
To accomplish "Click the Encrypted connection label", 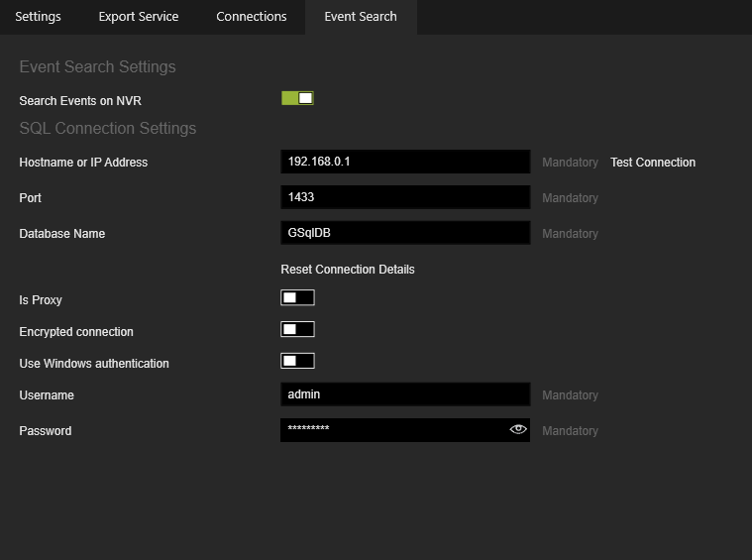I will [76, 332].
